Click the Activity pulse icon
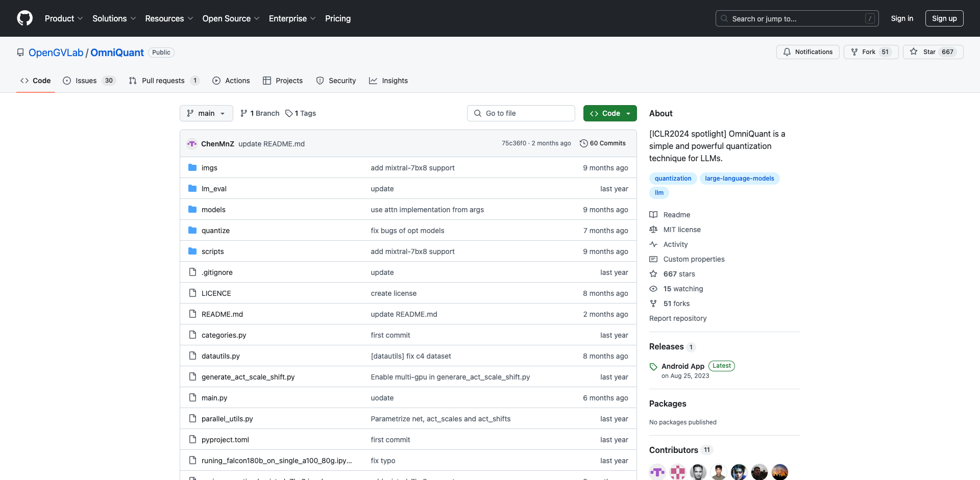 653,244
